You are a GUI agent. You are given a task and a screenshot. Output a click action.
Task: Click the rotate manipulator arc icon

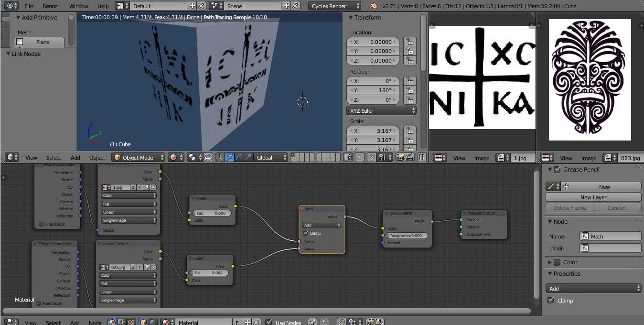[239, 157]
